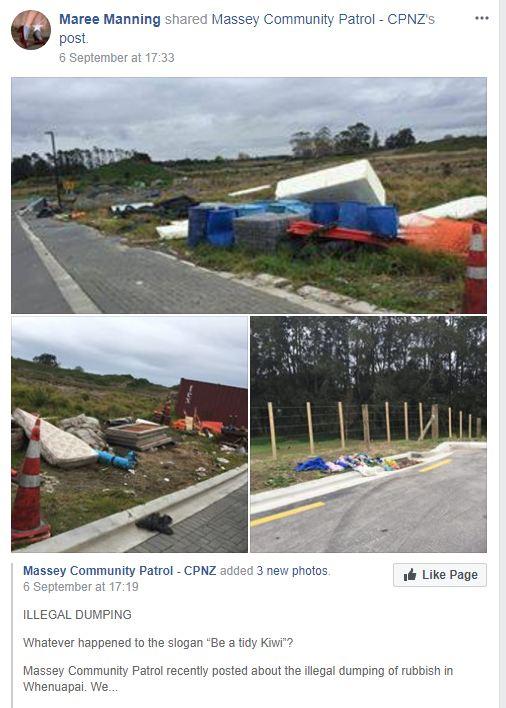Open the 6 September at 17:33 timestamp
The height and width of the screenshot is (708, 506).
pos(116,58)
